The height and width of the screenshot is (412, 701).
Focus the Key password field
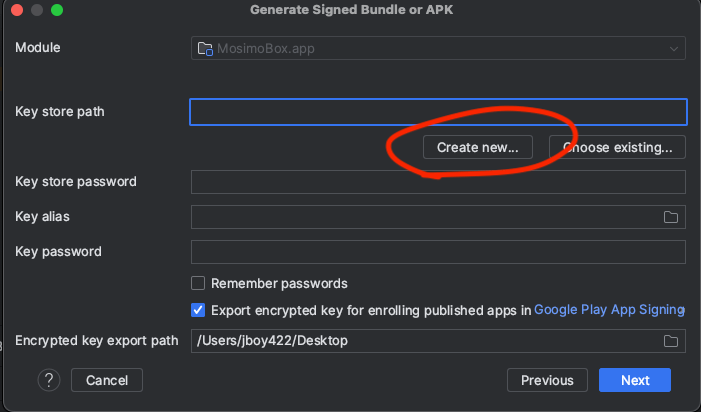(437, 251)
